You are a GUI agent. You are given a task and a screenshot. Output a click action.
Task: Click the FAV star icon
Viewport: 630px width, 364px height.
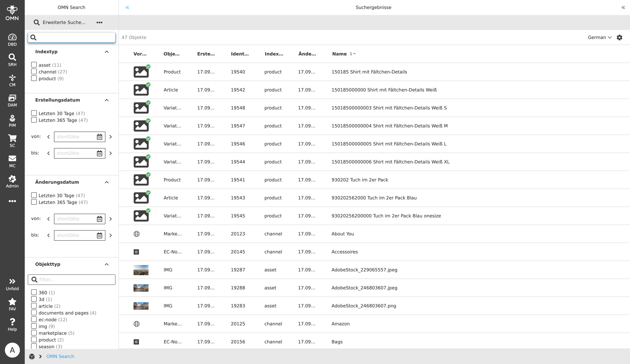tap(12, 305)
